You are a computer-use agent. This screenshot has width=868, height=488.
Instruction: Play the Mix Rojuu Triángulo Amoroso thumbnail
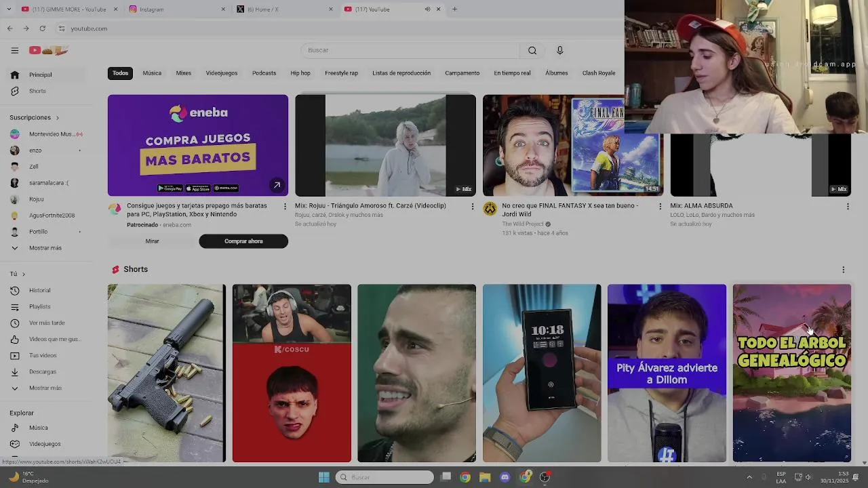[385, 146]
